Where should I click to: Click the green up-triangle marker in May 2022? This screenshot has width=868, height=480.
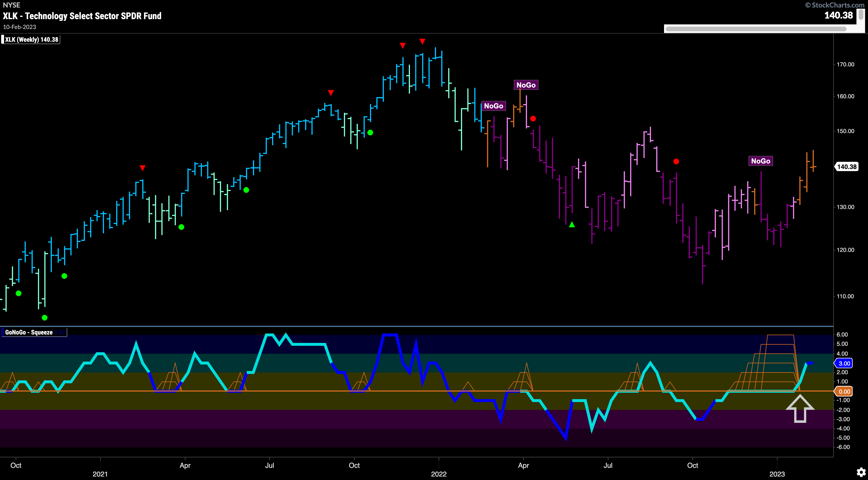[x=572, y=225]
